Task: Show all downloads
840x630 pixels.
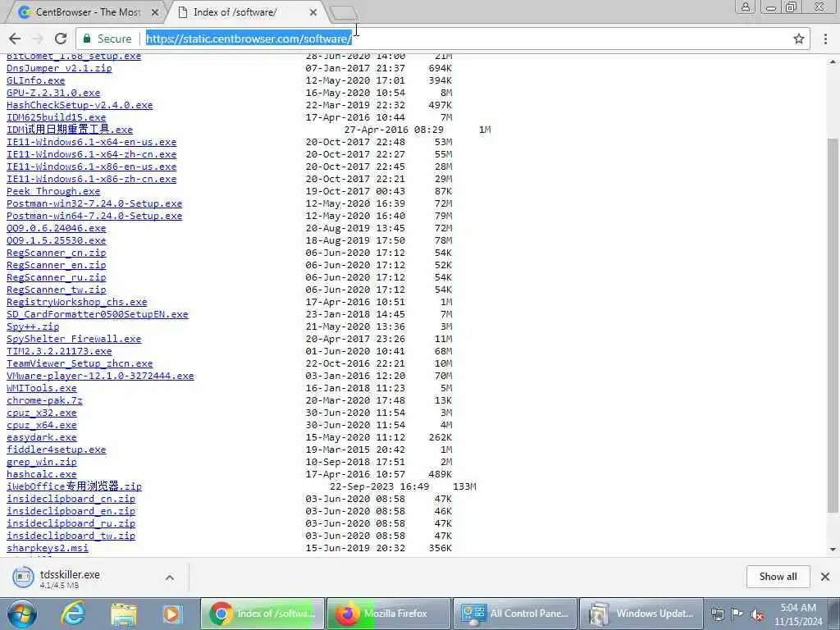Action: coord(778,577)
